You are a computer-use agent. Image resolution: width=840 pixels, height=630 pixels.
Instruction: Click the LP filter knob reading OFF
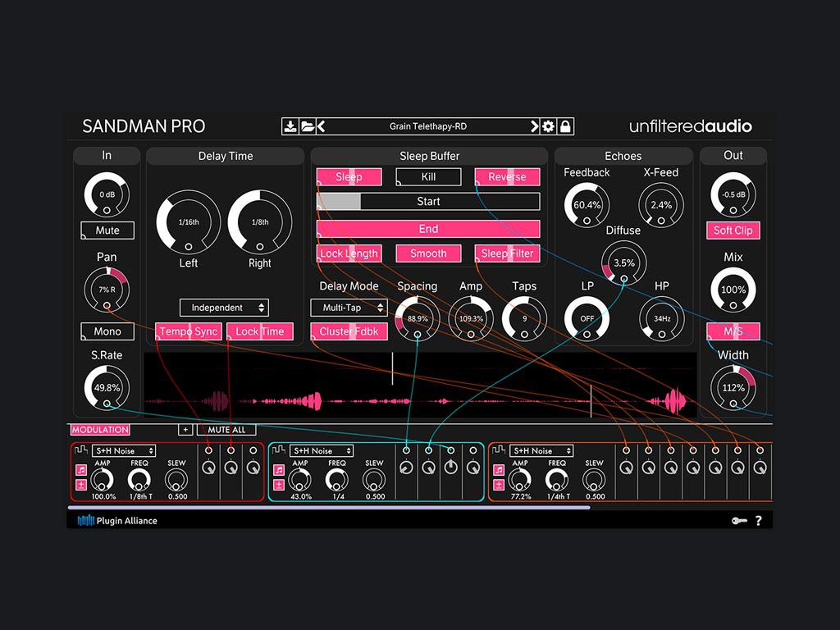coord(587,318)
